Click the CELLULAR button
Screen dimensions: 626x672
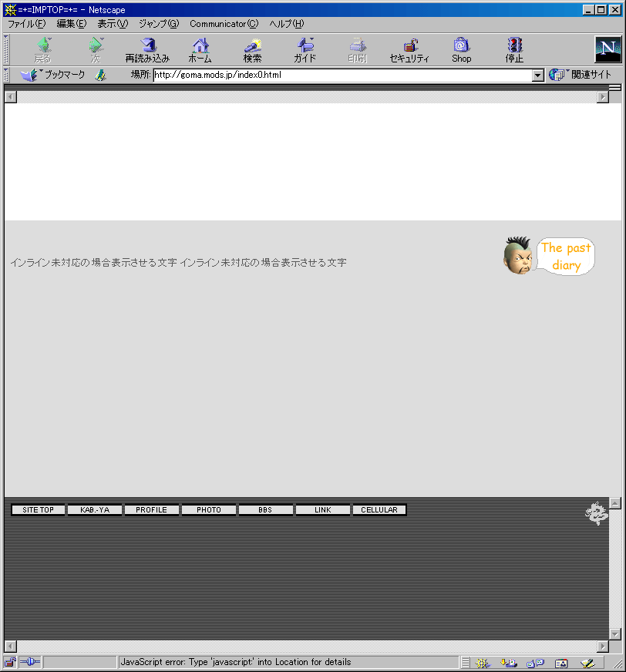coord(379,509)
